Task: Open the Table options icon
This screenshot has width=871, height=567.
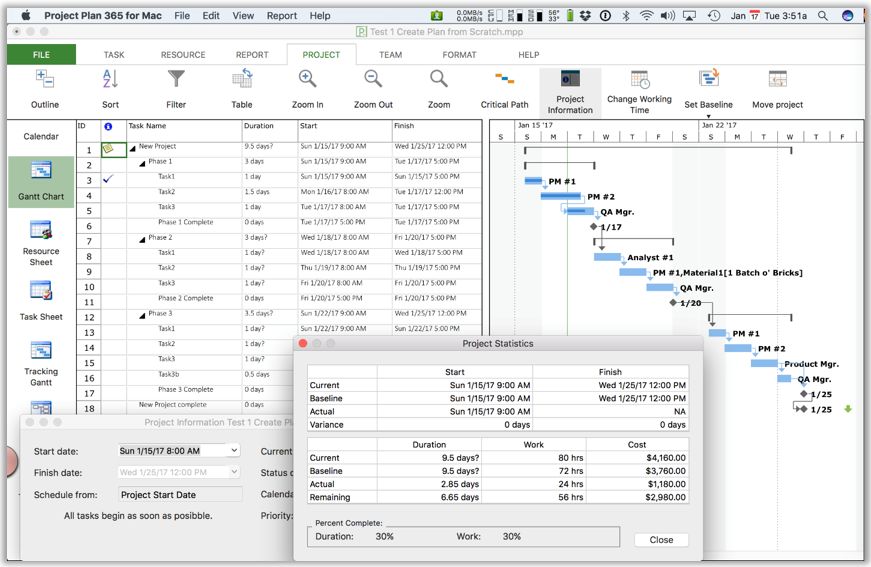Action: (242, 79)
